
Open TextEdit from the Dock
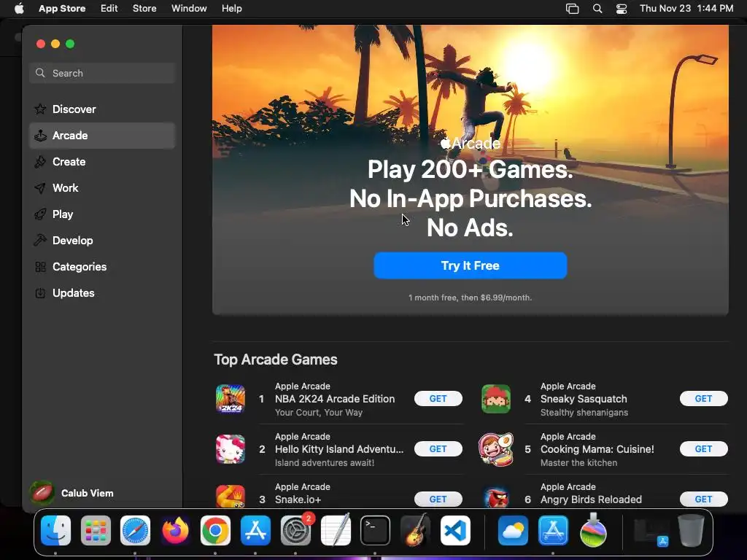[336, 530]
